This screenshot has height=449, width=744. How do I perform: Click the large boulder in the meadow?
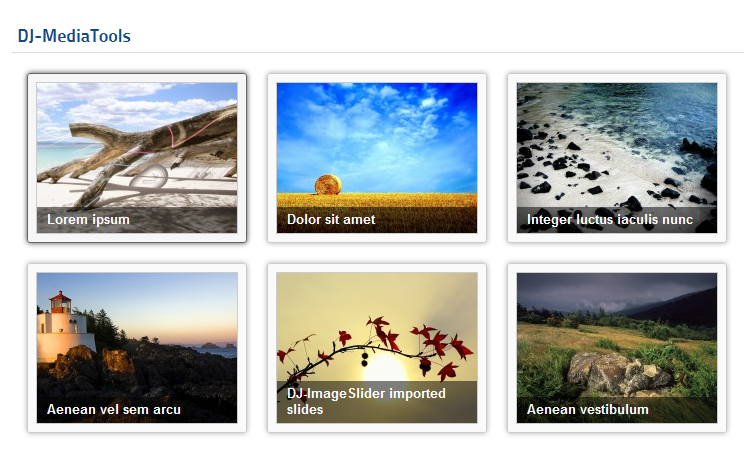coord(619,374)
